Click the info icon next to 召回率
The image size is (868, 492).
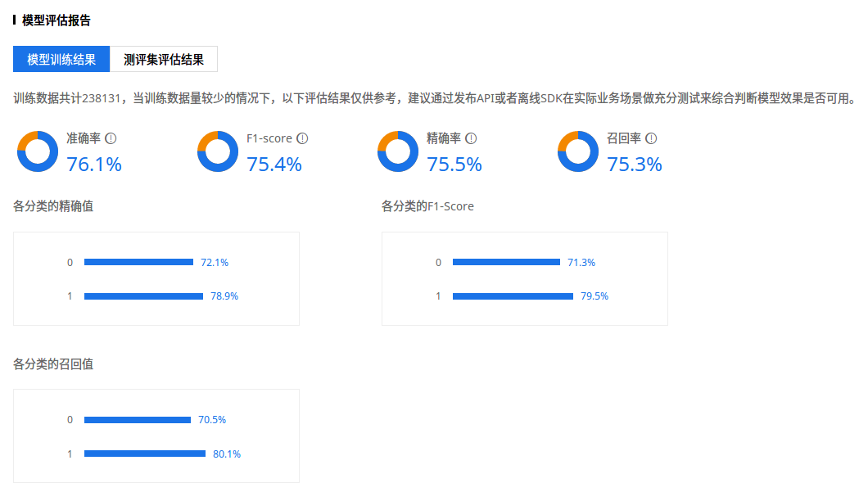(x=652, y=138)
